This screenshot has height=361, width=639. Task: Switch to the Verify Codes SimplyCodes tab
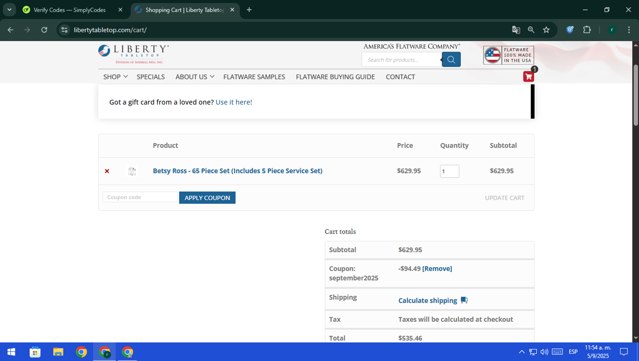point(69,10)
